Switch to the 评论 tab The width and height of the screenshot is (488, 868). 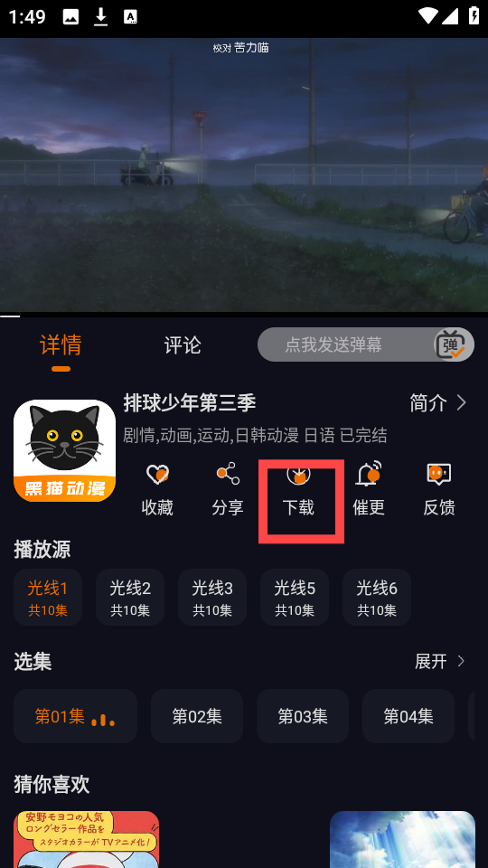point(183,344)
